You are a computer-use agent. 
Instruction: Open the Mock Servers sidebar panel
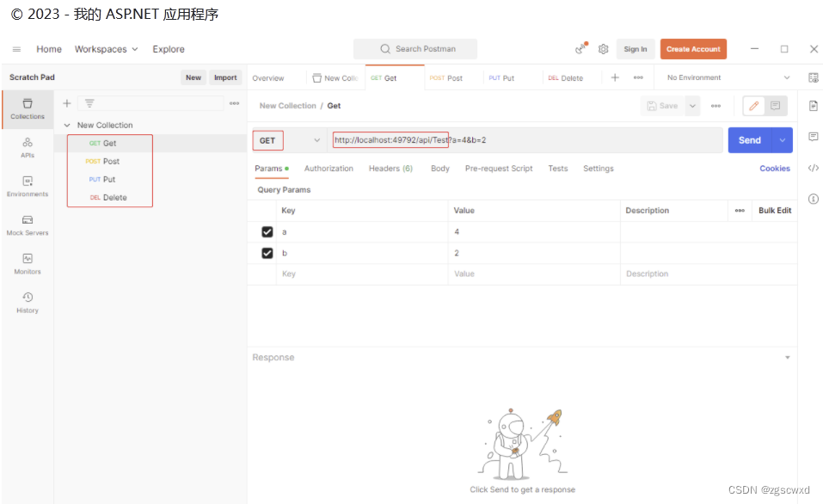(x=28, y=225)
